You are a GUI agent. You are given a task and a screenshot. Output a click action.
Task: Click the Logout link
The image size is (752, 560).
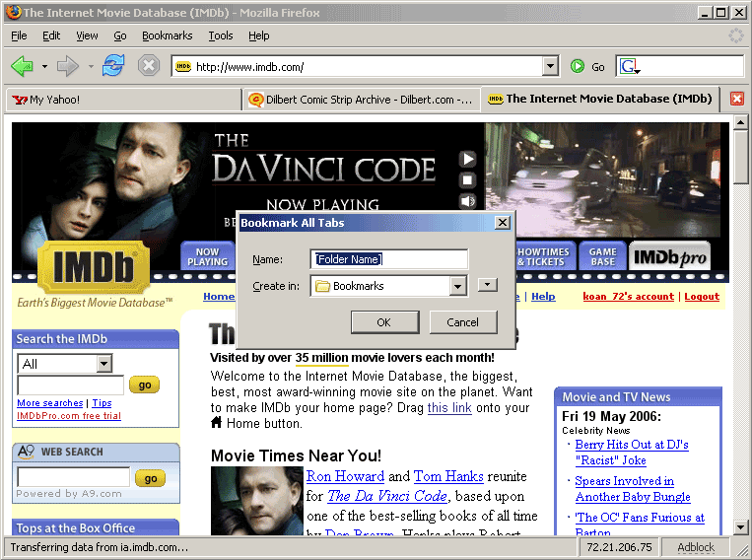[702, 296]
